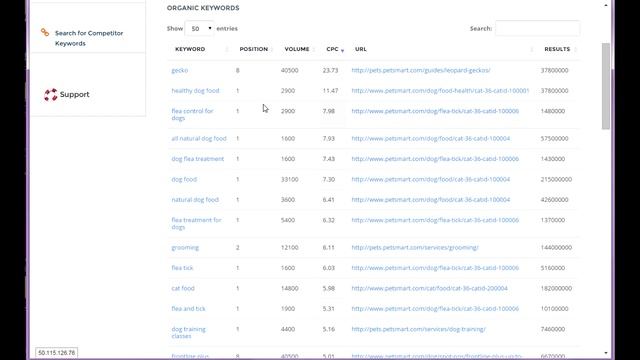Open natural dog food keyword link

click(x=195, y=200)
